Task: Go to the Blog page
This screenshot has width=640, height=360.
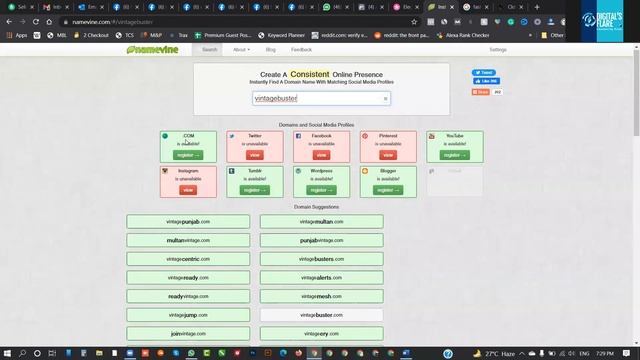Action: pos(271,50)
